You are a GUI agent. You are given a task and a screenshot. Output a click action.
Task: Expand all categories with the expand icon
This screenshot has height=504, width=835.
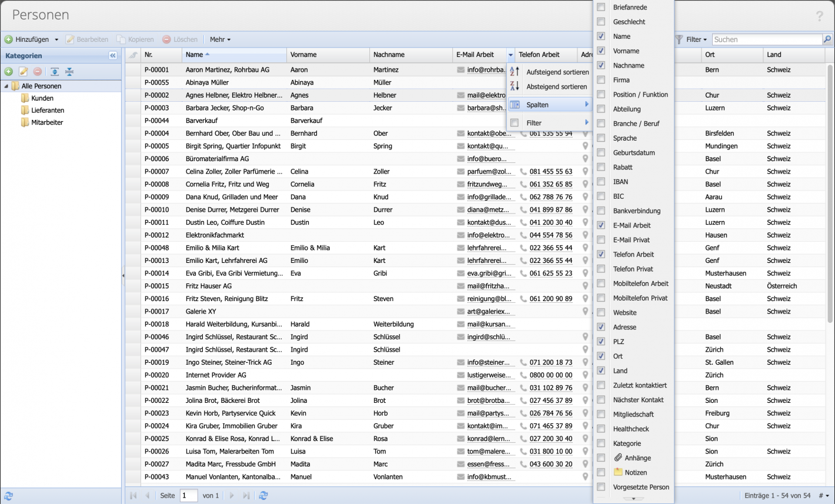[54, 71]
